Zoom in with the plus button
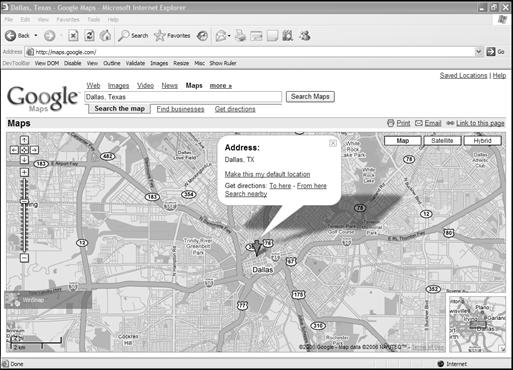The image size is (513, 370). pyautogui.click(x=24, y=172)
